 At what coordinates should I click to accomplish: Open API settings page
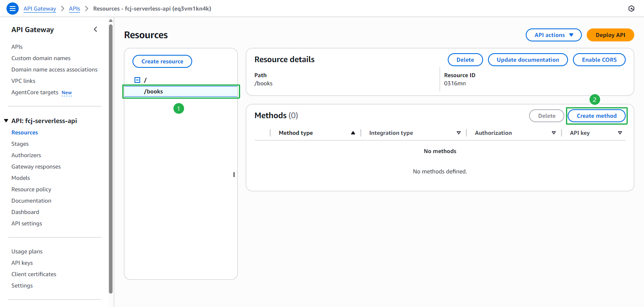tap(27, 223)
